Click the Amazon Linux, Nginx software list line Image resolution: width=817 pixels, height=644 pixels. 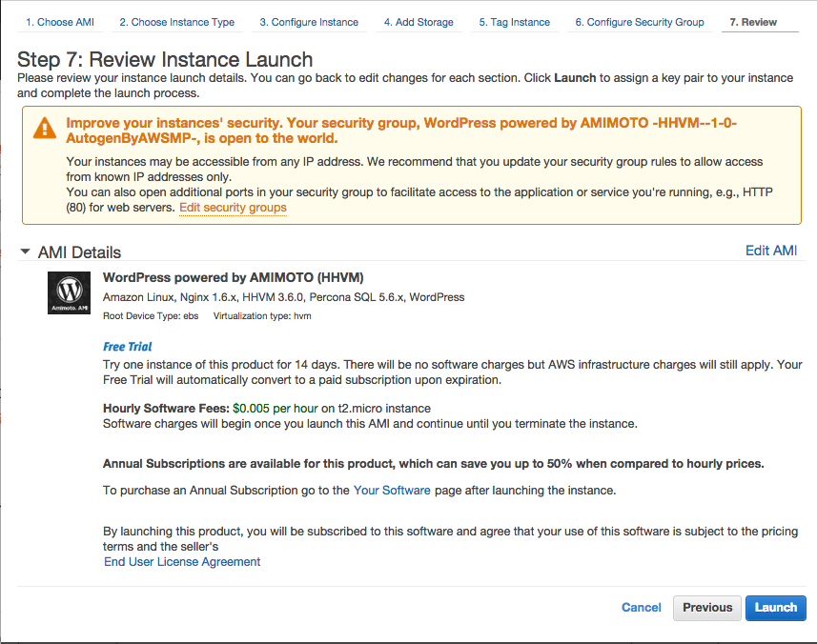pyautogui.click(x=283, y=297)
